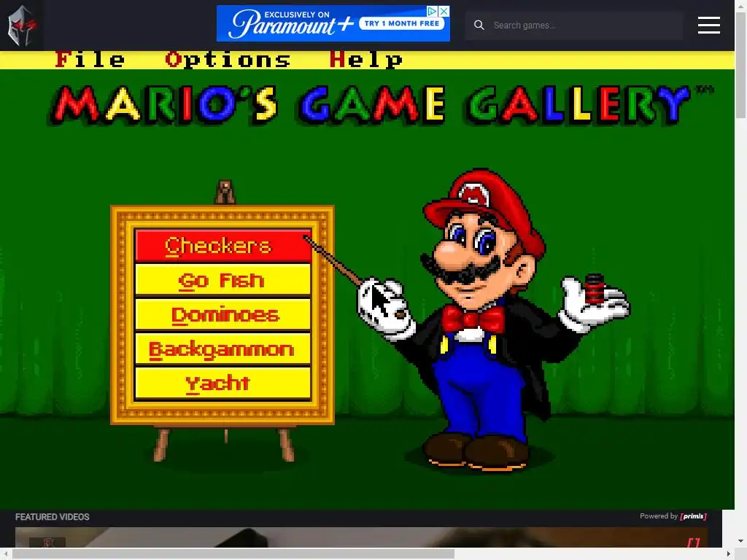
Task: Click the knight helmet site logo
Action: pos(22,26)
